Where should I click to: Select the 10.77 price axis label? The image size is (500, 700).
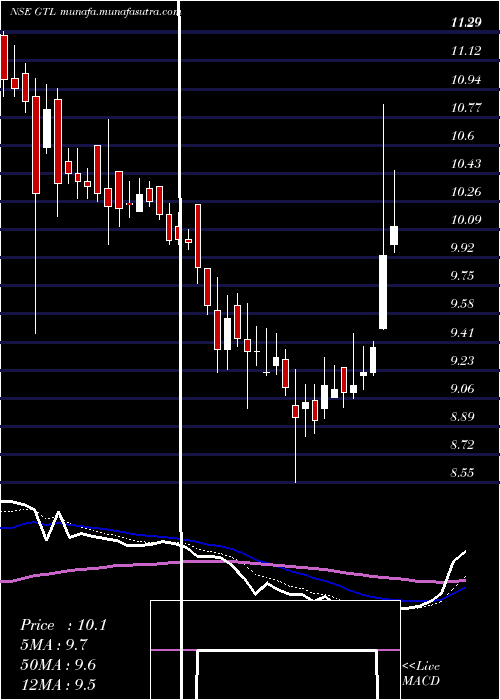point(466,108)
